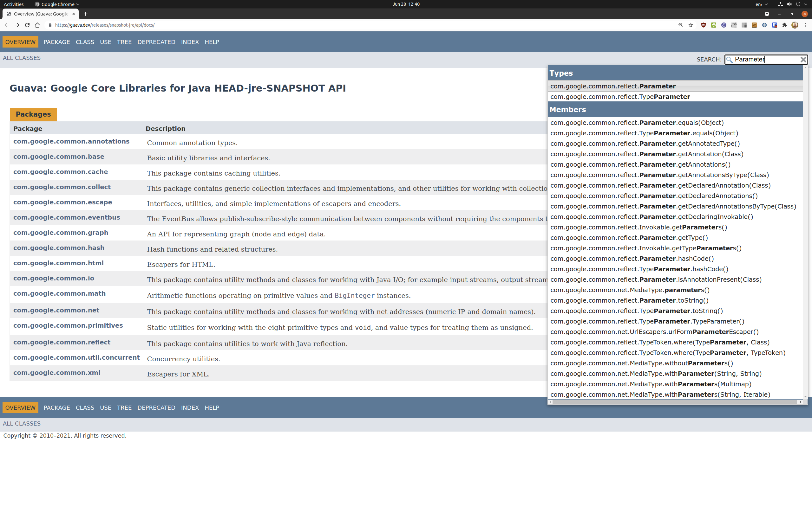Click the clear X in the search field
Viewport: 812px width, 507px height.
803,59
